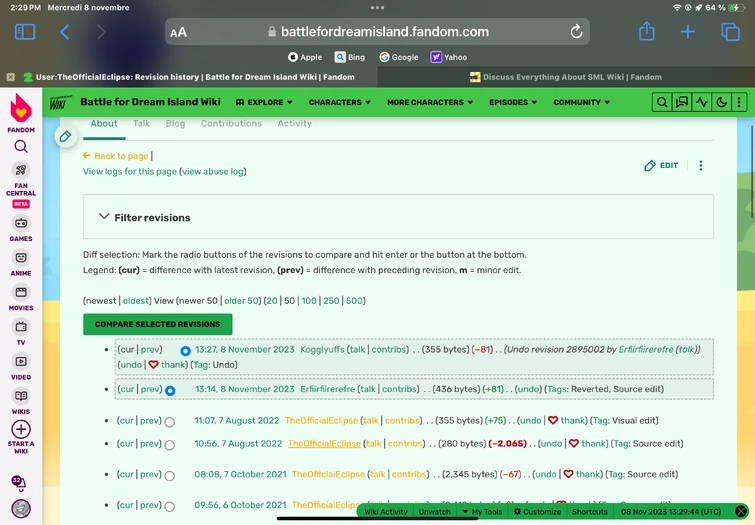
Task: Click the Safari share icon
Action: tap(646, 32)
